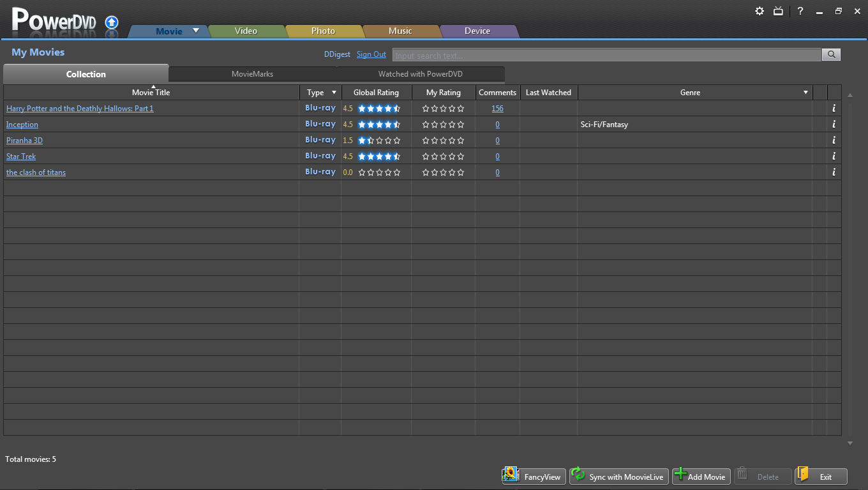Click the search magnifier icon
The height and width of the screenshot is (490, 868).
[x=831, y=55]
